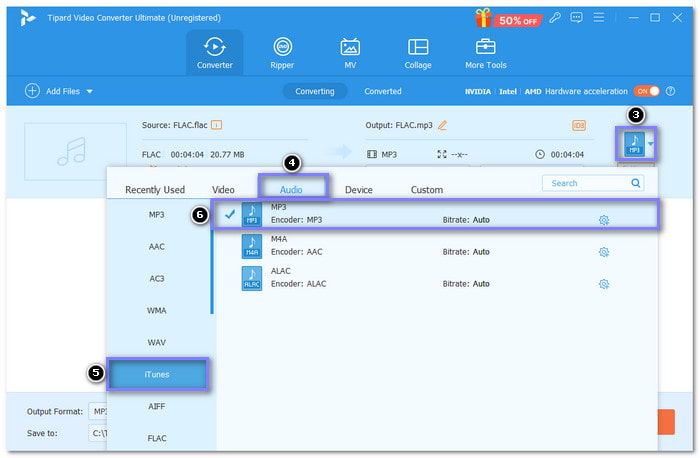Image resolution: width=700 pixels, height=458 pixels.
Task: Click hardware acceleration help icon
Action: 670,91
